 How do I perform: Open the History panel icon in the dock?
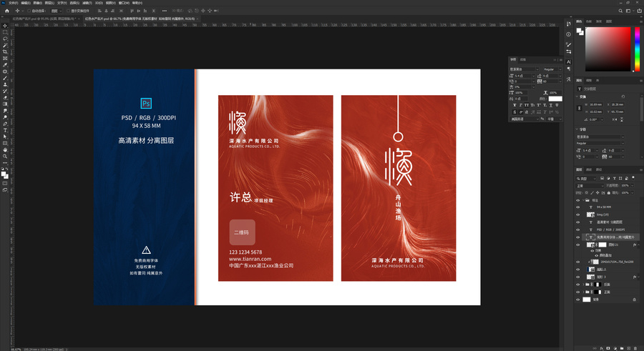(x=568, y=24)
